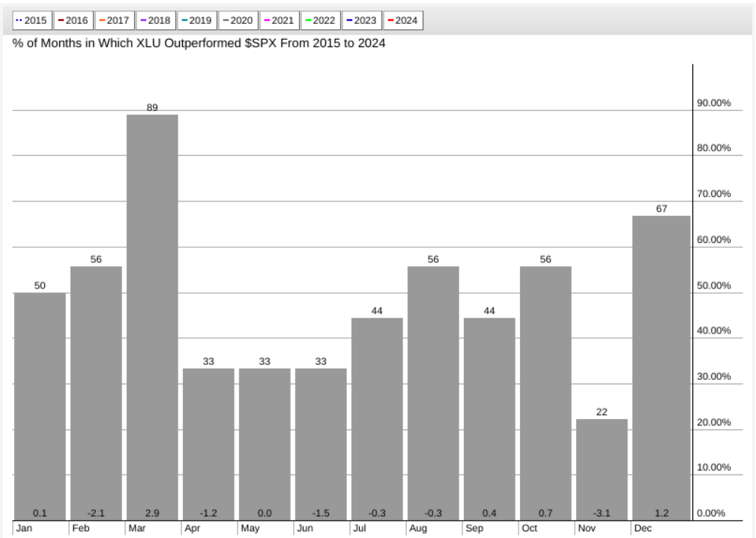This screenshot has height=538, width=756.
Task: Click the Feb month axis label
Action: (x=80, y=528)
